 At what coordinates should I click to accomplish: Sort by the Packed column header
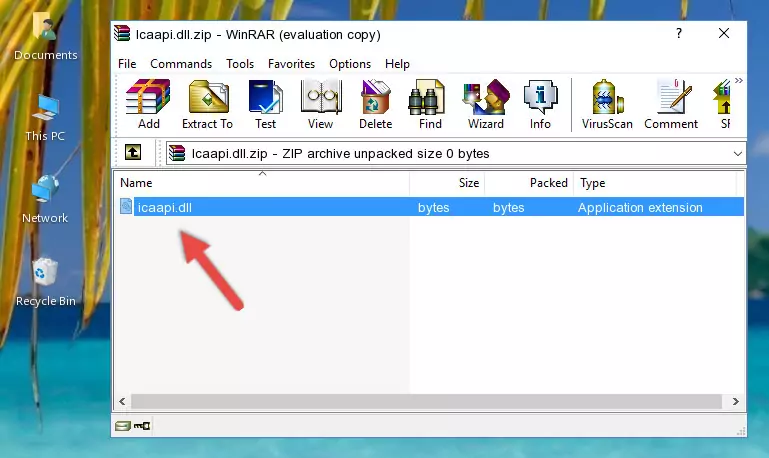[x=529, y=183]
